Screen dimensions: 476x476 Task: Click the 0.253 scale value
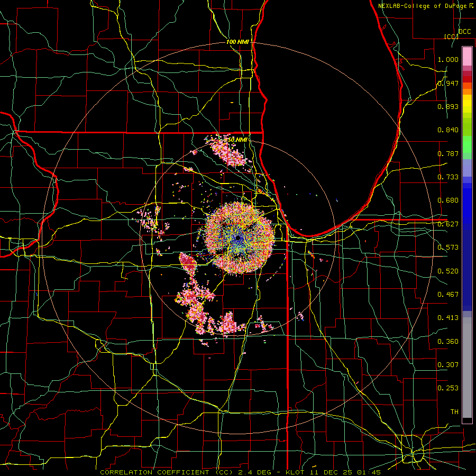coord(448,388)
